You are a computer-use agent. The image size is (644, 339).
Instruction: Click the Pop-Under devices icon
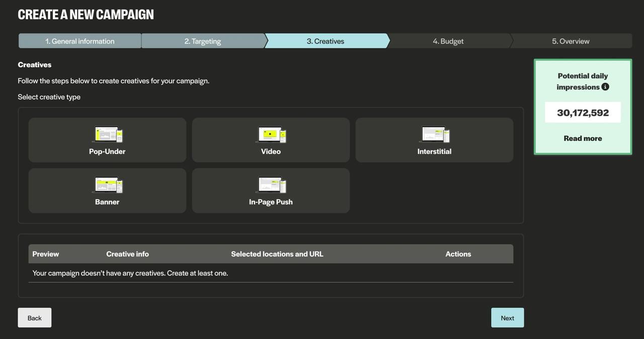pos(107,134)
